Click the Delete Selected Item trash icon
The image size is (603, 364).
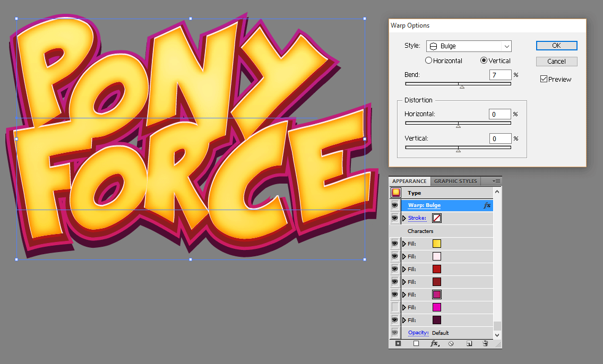point(485,343)
